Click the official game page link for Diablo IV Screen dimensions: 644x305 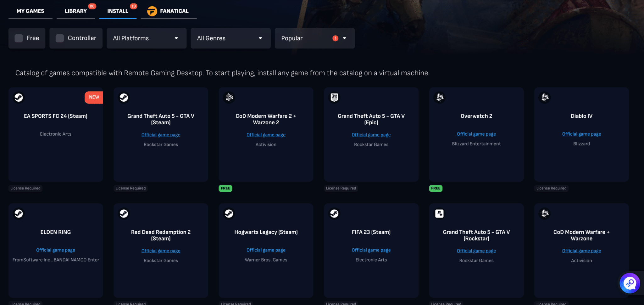pos(581,134)
